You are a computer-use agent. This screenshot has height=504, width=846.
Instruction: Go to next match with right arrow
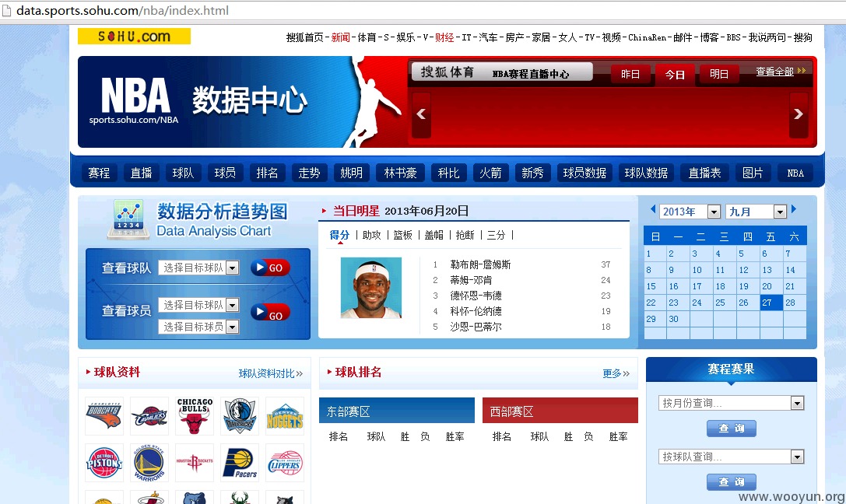(799, 114)
